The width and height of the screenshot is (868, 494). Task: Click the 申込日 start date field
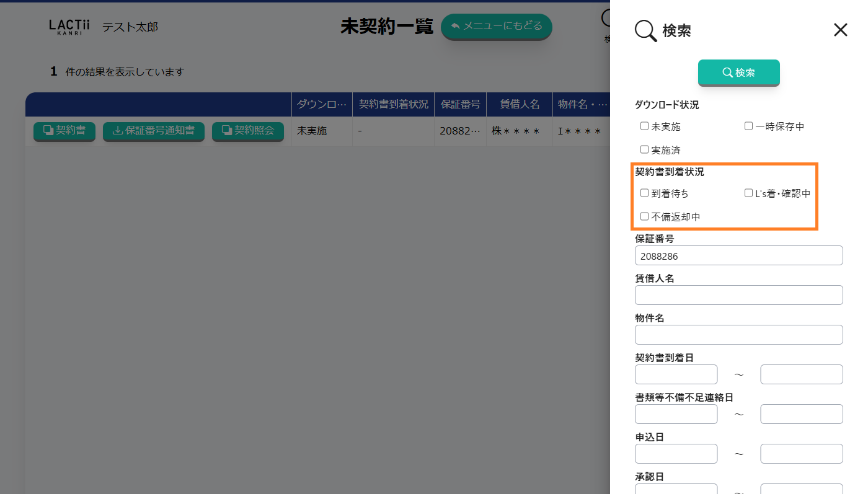coord(676,454)
